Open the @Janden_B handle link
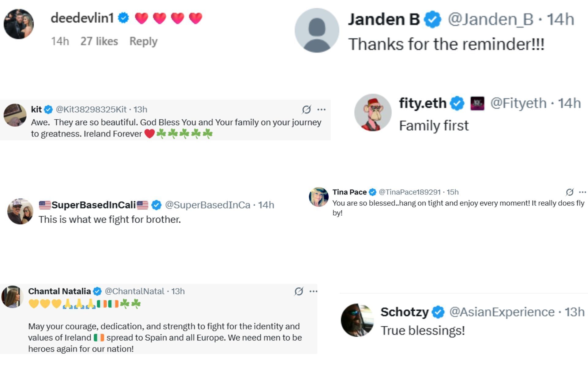This screenshot has height=368, width=588. pos(491,19)
